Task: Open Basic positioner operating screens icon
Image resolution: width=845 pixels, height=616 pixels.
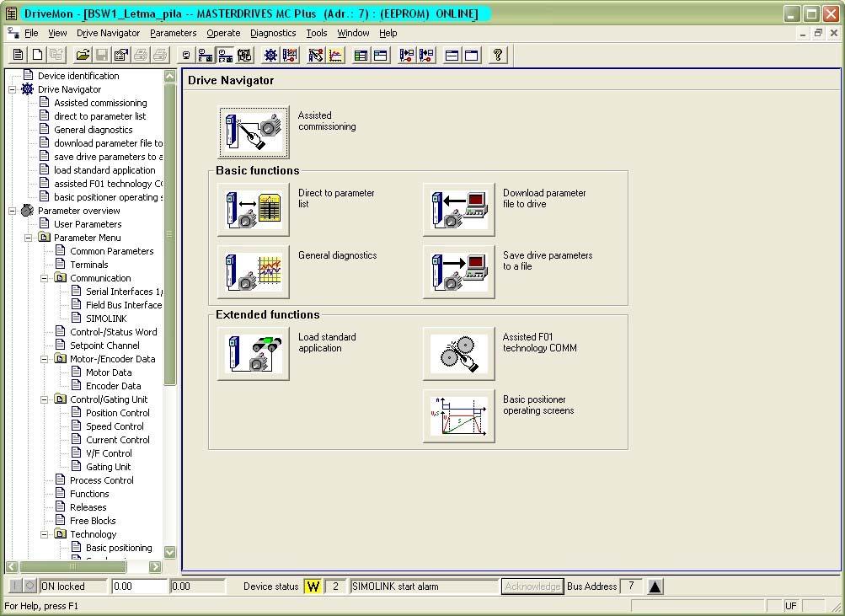Action: (x=458, y=416)
